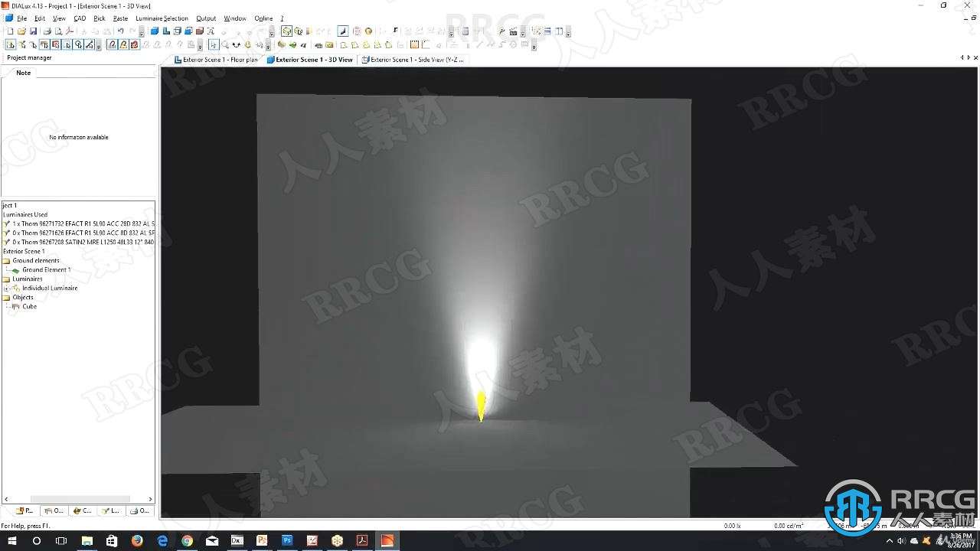This screenshot has width=980, height=551.
Task: Switch to the Objects tab at panel bottom
Action: point(54,510)
